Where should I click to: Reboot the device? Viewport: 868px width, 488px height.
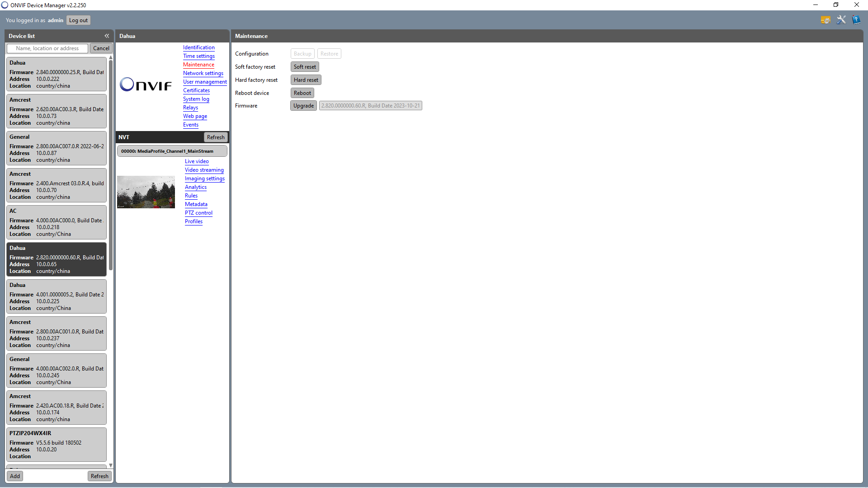302,93
